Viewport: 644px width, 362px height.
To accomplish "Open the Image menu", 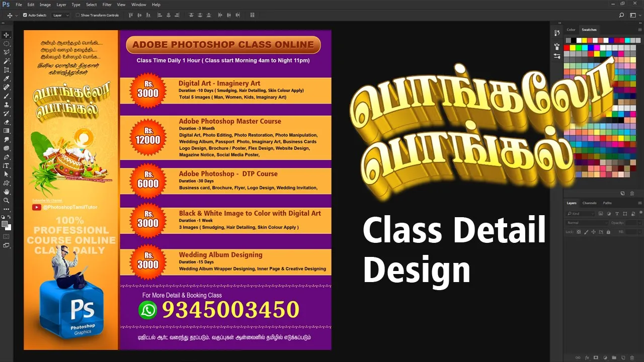I will (45, 5).
